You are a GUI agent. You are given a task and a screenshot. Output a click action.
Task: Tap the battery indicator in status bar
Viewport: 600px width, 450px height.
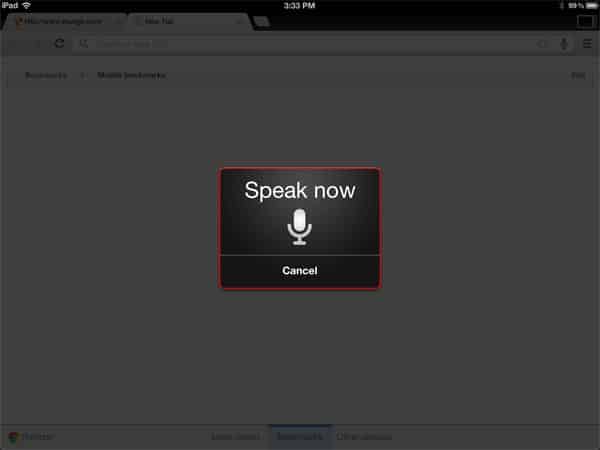[x=590, y=6]
